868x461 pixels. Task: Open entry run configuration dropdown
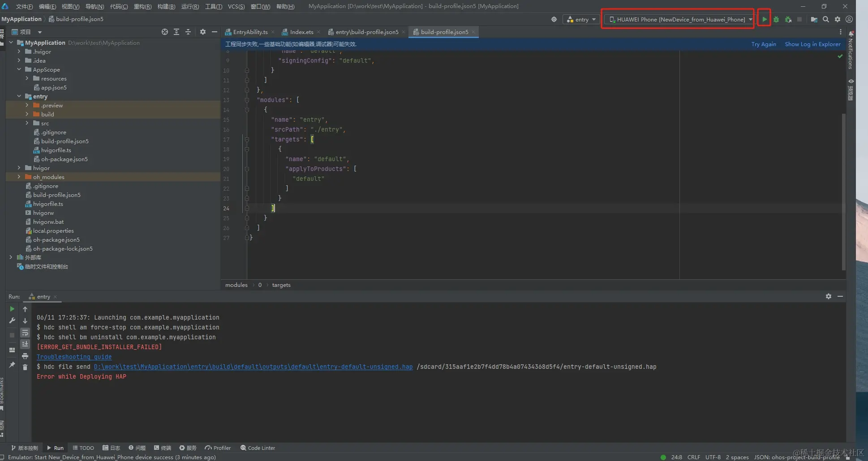pyautogui.click(x=581, y=19)
